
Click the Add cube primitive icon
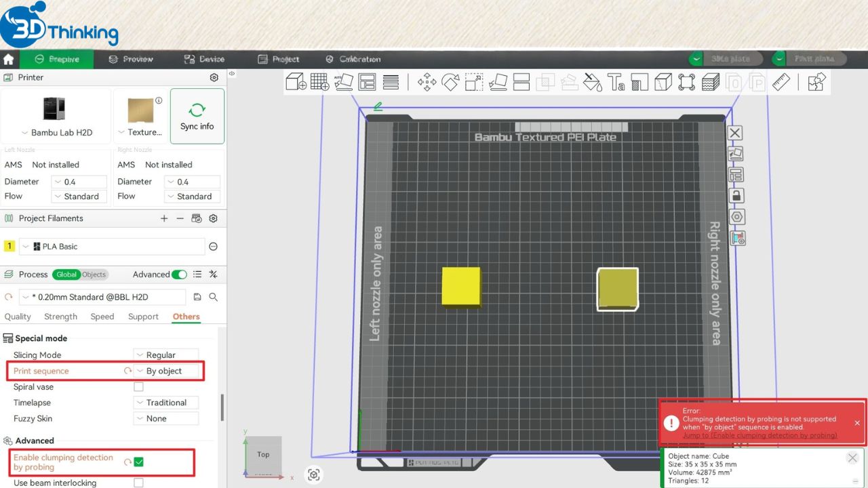[x=296, y=82]
